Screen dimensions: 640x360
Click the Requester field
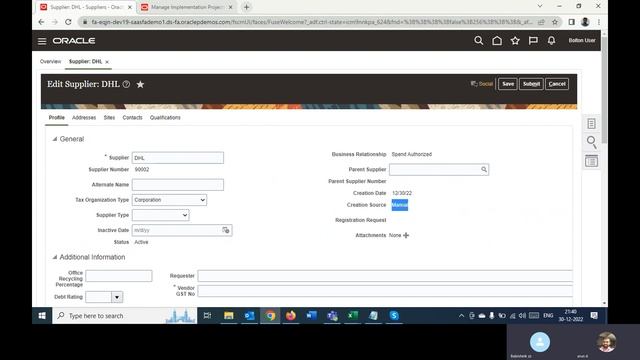coord(385,276)
